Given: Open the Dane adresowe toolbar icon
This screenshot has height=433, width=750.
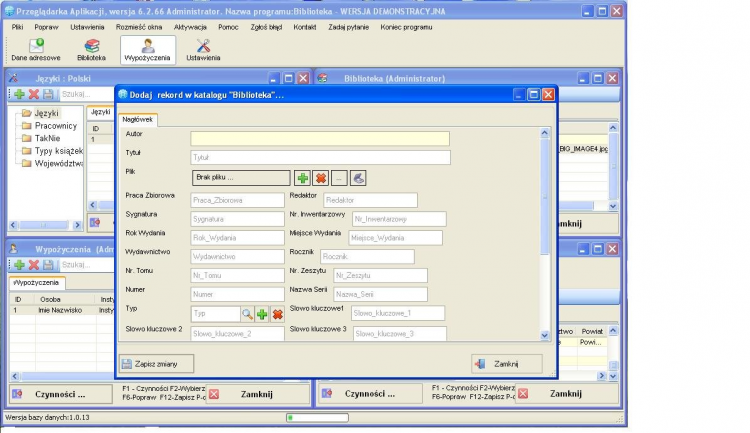Looking at the screenshot, I should 36,50.
